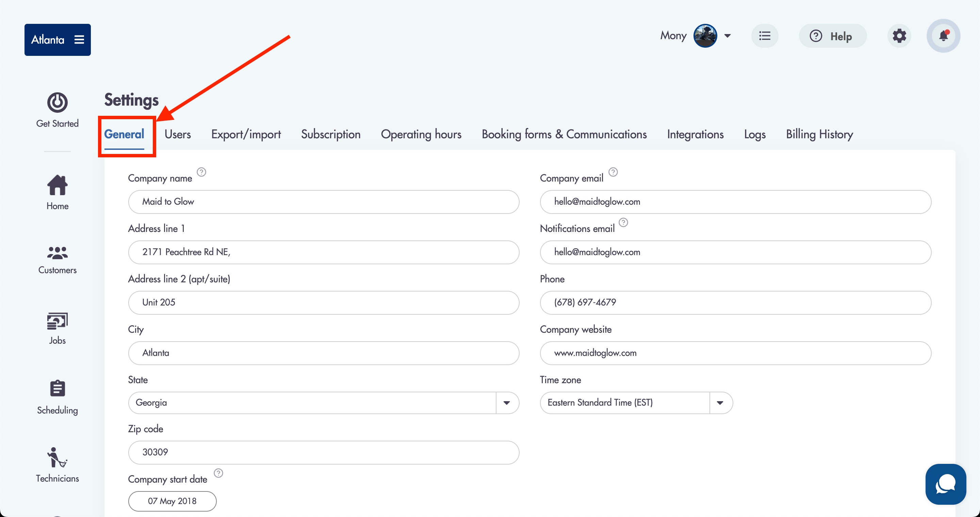Click the Company name help icon

click(x=201, y=172)
